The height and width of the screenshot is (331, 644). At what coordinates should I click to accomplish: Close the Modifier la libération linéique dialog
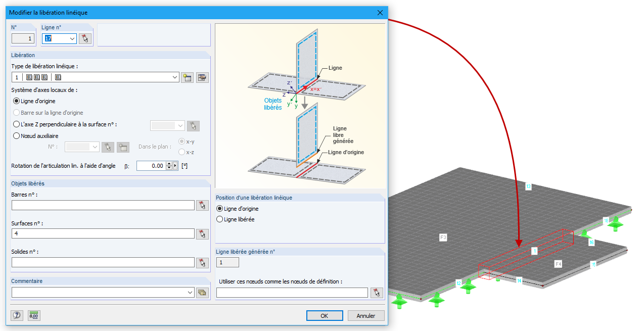(380, 13)
